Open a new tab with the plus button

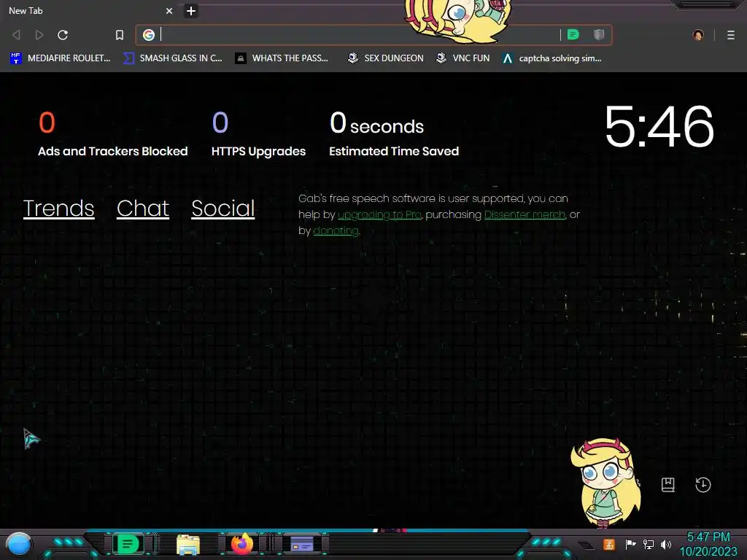point(191,11)
